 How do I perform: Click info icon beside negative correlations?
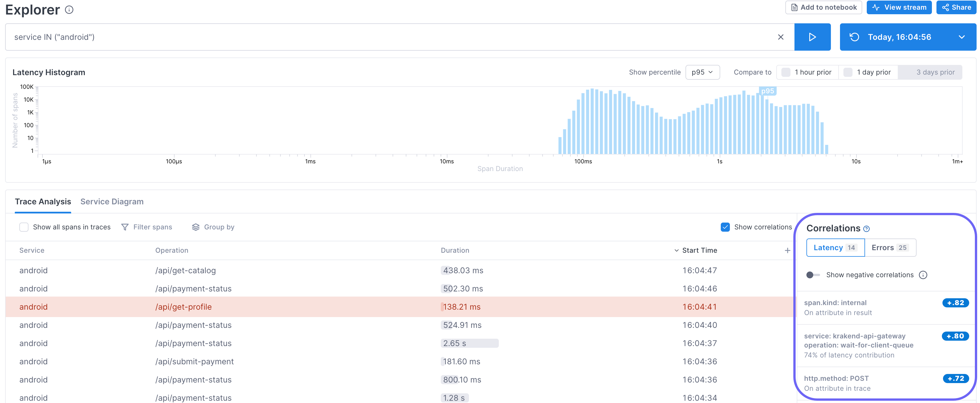923,275
